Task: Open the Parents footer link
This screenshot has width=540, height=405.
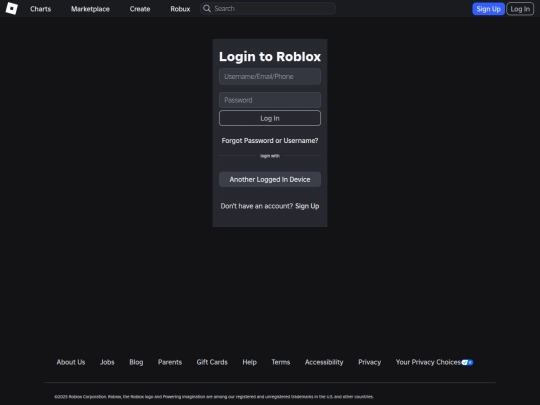Action: (170, 362)
